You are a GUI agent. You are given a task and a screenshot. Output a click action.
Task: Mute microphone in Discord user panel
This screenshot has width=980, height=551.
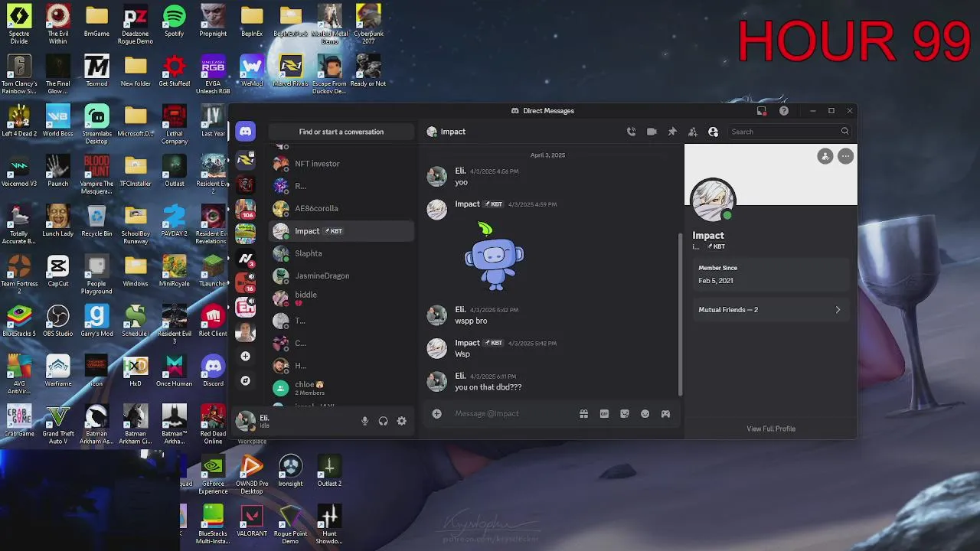click(x=364, y=421)
